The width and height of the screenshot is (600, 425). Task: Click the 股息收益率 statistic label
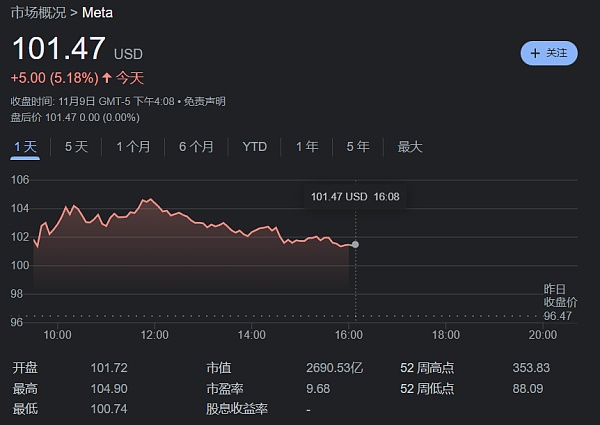[240, 408]
